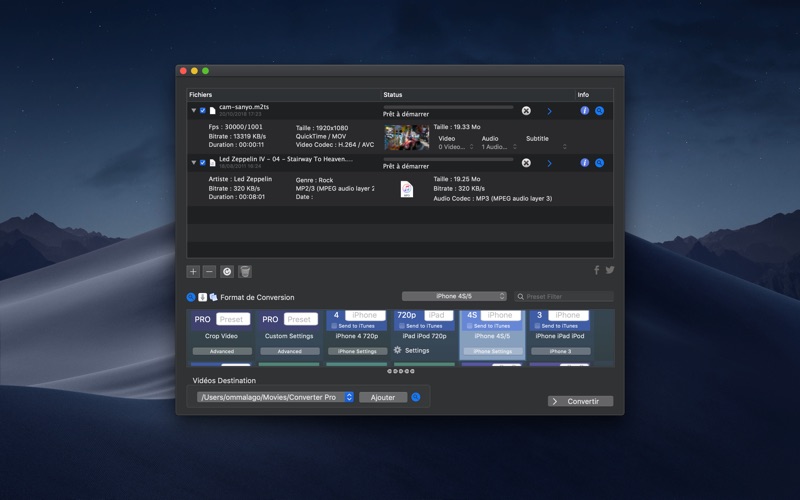The height and width of the screenshot is (500, 800).
Task: Click the download arrow icon beside Format de Conversion
Action: pos(203,297)
